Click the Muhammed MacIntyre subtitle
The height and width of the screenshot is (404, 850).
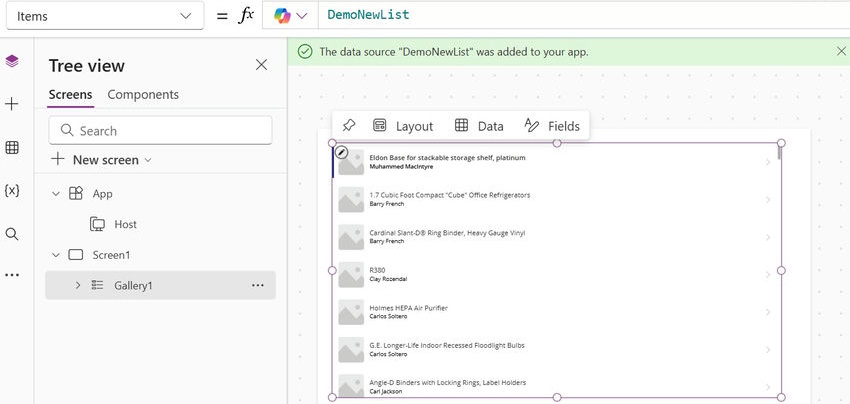pyautogui.click(x=401, y=166)
